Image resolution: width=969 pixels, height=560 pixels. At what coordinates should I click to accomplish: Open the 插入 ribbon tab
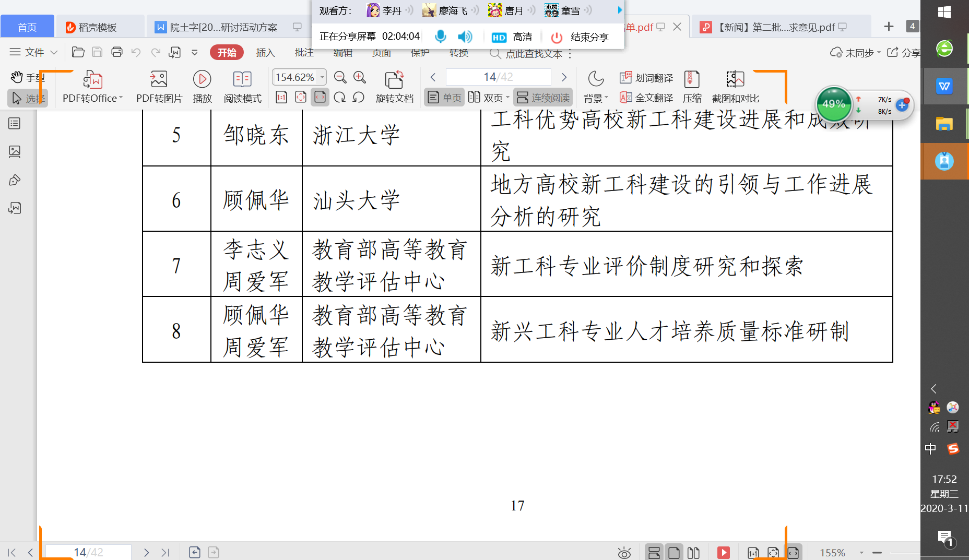tap(265, 53)
